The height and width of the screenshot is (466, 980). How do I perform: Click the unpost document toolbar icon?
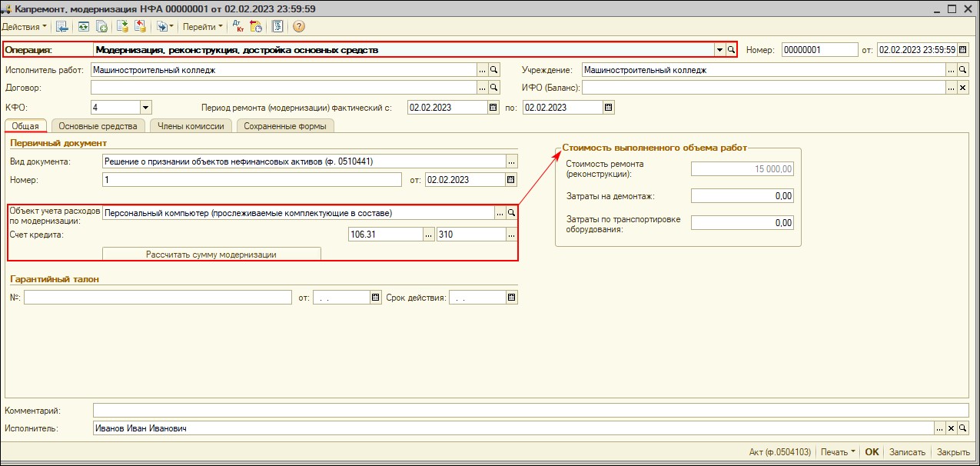pos(140,27)
